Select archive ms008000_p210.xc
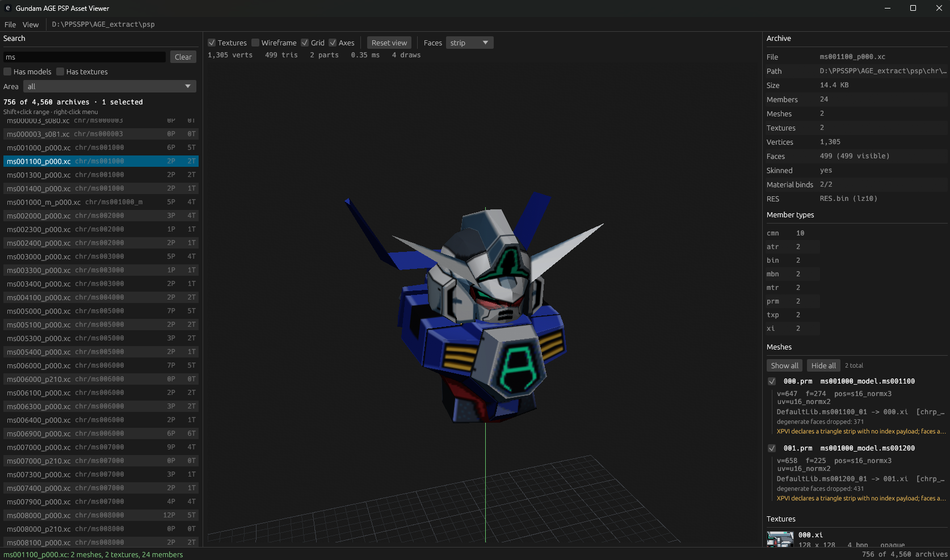This screenshot has height=560, width=950. coord(101,529)
